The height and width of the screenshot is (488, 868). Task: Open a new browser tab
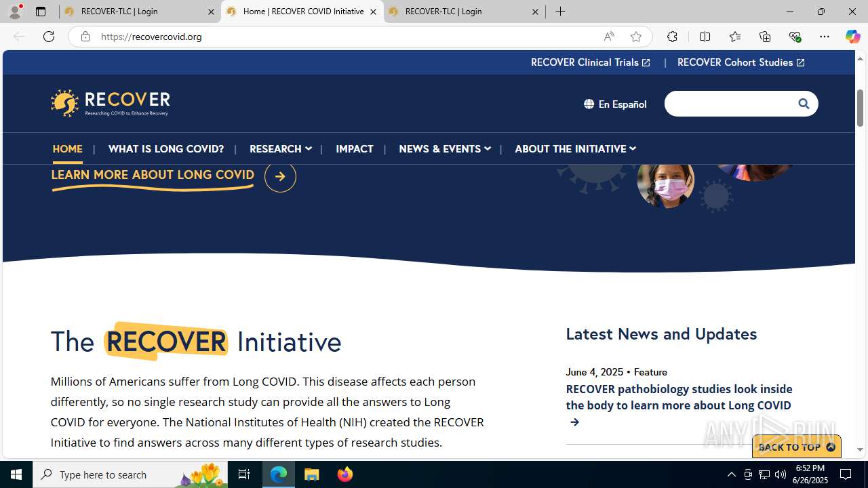(x=561, y=12)
